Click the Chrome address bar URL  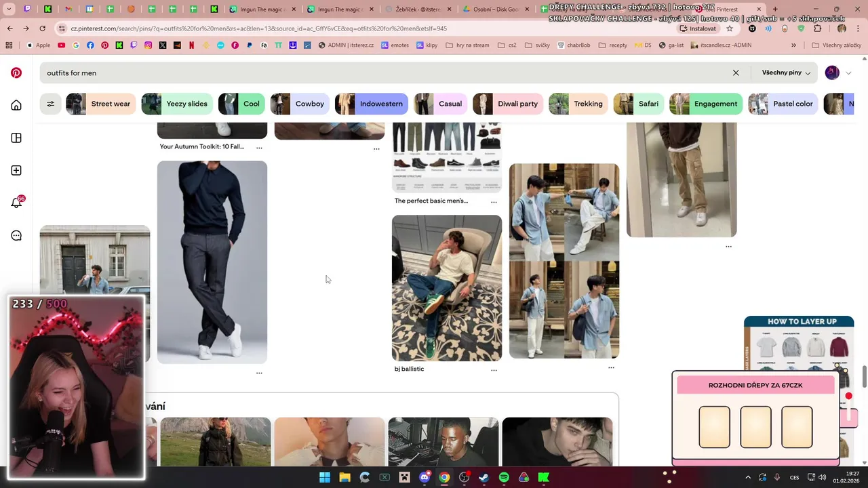coord(258,28)
